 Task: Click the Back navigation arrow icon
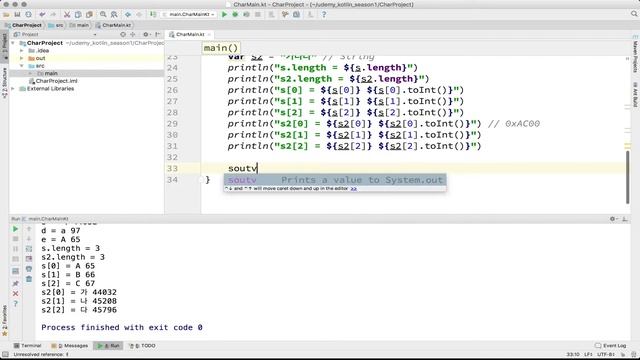(x=128, y=14)
